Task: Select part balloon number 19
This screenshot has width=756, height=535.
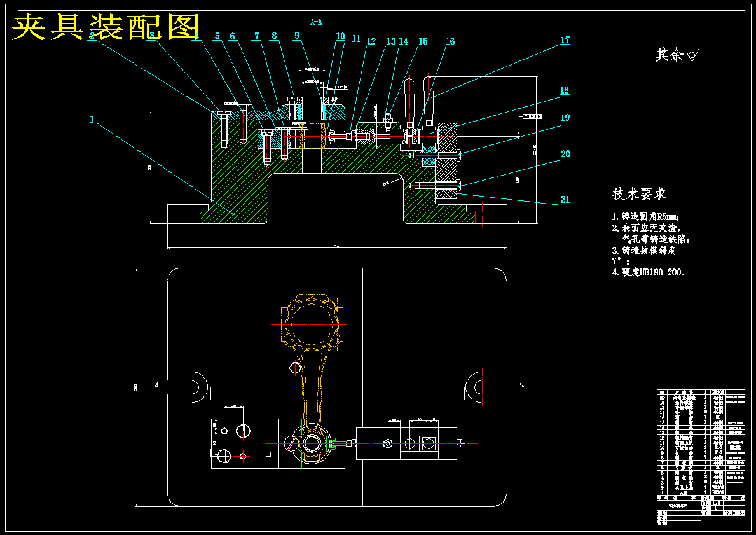Action: click(565, 117)
